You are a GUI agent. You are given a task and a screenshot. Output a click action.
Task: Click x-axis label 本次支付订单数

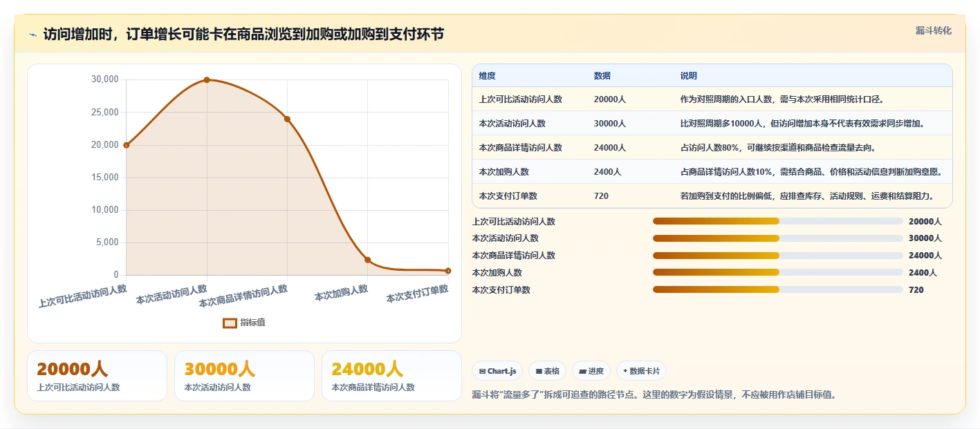click(x=417, y=294)
